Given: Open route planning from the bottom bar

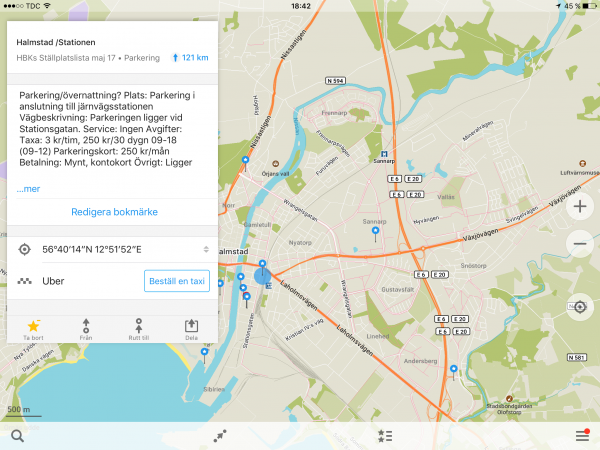Looking at the screenshot, I should (219, 435).
